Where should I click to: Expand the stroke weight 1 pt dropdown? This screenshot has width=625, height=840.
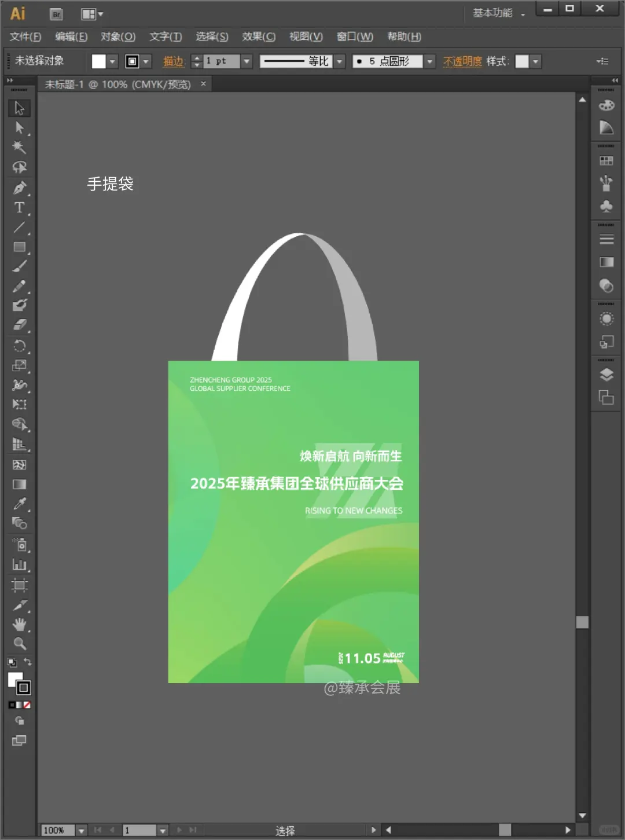tap(247, 61)
